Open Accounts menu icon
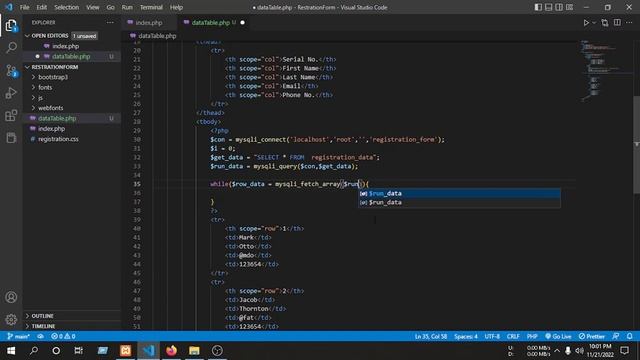Viewport: 640px width, 360px height. coord(11,297)
